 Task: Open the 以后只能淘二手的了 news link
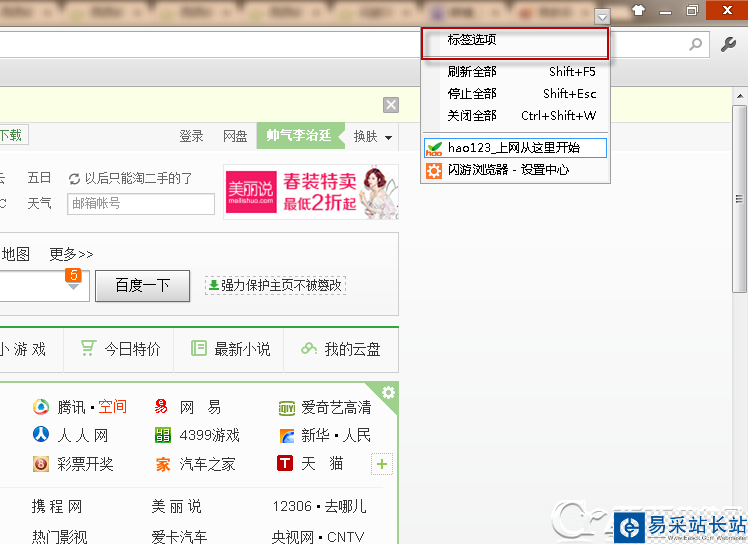[138, 178]
